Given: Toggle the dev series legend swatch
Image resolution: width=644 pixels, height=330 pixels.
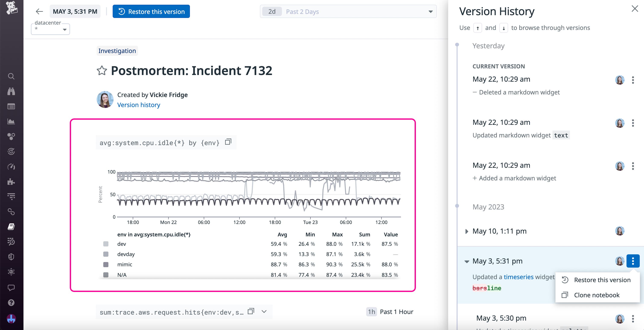Looking at the screenshot, I should tap(106, 244).
